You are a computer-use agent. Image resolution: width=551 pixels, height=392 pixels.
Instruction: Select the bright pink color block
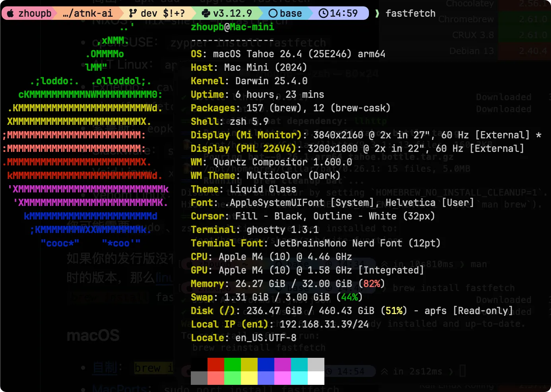click(283, 378)
